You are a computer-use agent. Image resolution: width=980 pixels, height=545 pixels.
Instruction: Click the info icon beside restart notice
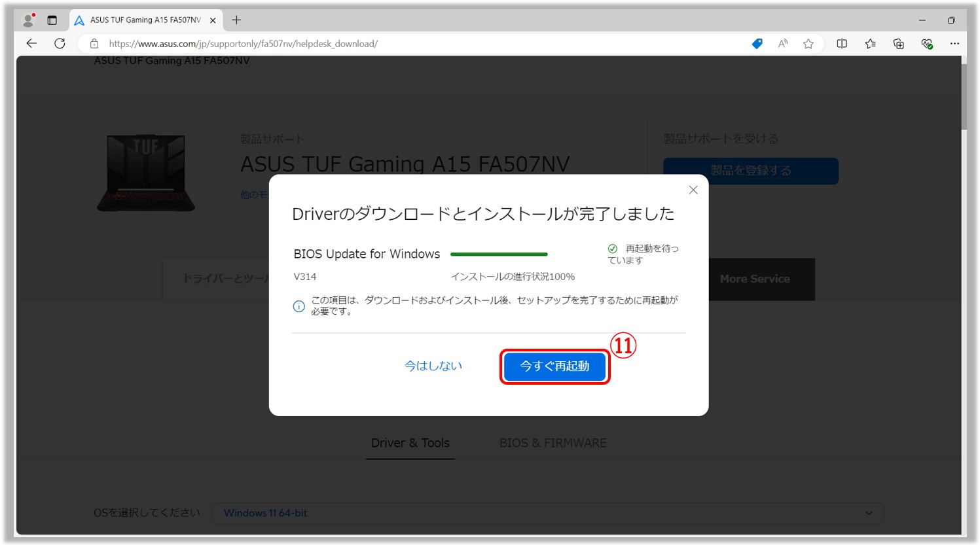299,306
